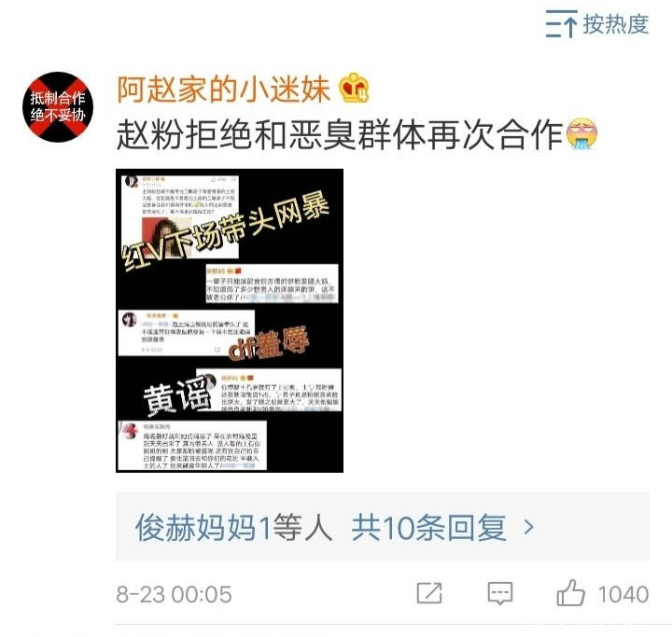Viewport: 672px width, 637px height.
Task: Tap the 红V下场带头网暴 banner text
Action: click(x=226, y=231)
